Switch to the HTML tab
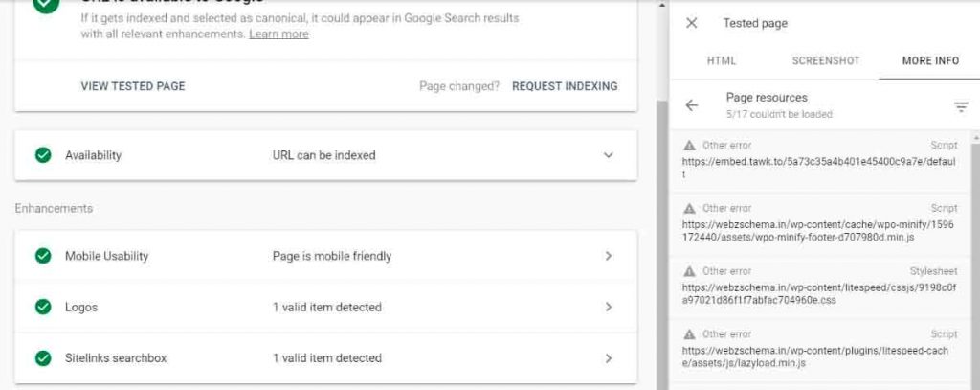Image resolution: width=980 pixels, height=390 pixels. pyautogui.click(x=722, y=61)
